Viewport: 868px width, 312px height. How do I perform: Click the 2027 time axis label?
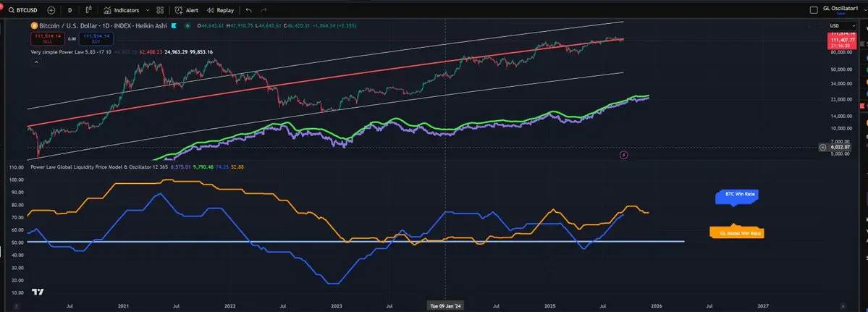763,305
